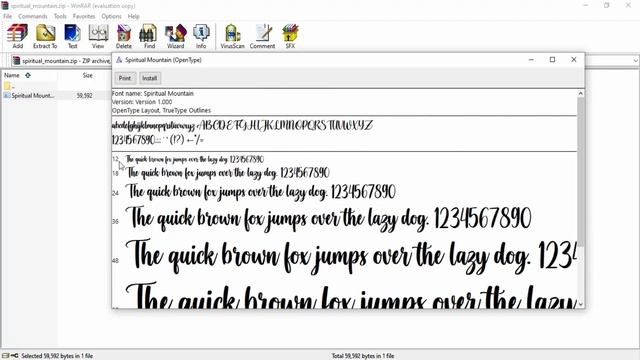
Task: Open the File menu
Action: (7, 16)
